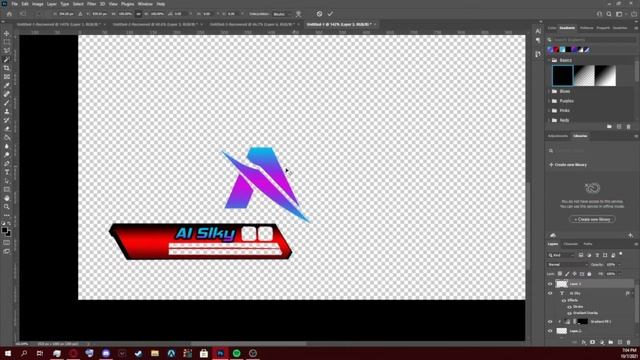
Task: Open the File menu
Action: [x=15, y=4]
